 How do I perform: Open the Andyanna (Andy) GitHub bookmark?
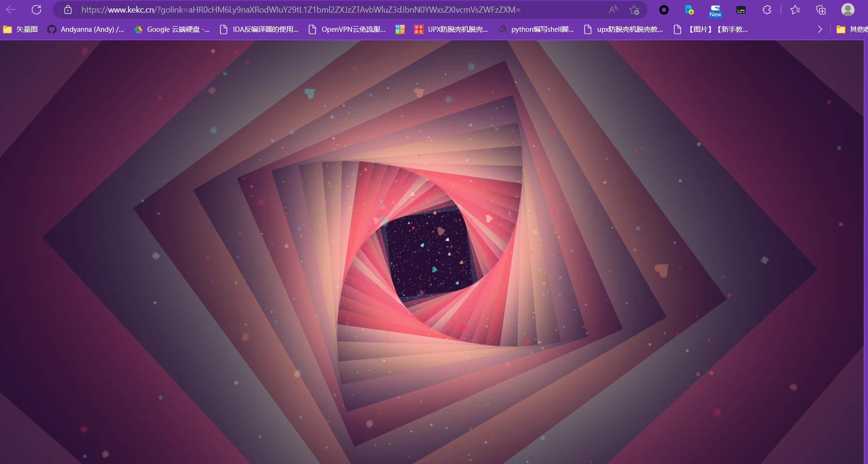tap(86, 29)
